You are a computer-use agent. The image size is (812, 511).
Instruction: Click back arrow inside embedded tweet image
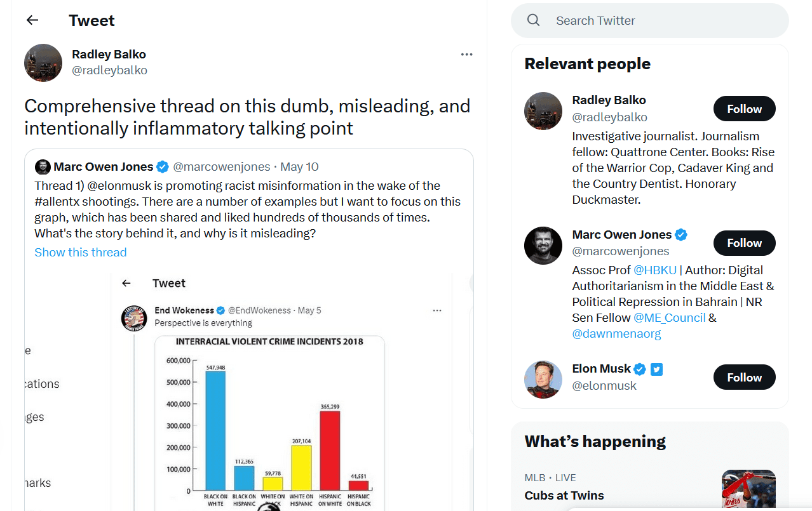[126, 283]
